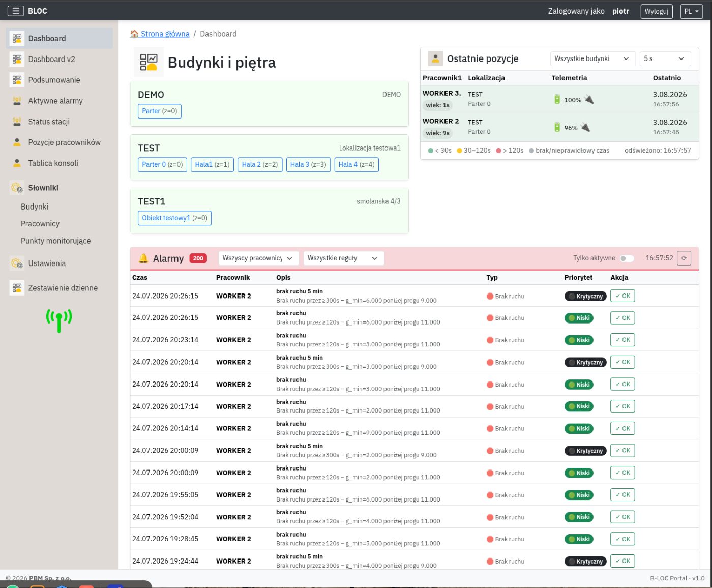Open the Wszystkie budynki dropdown
712x588 pixels.
click(x=592, y=58)
